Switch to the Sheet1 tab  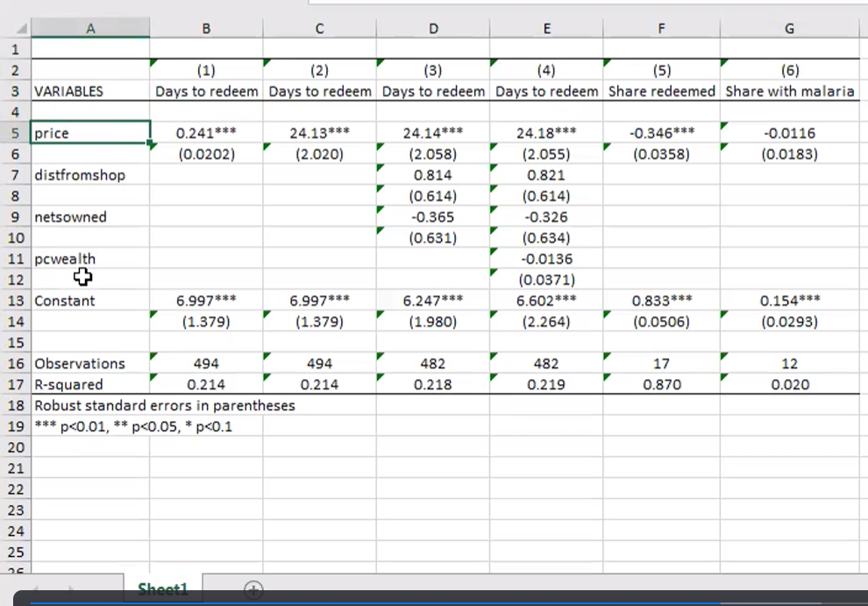coord(162,589)
